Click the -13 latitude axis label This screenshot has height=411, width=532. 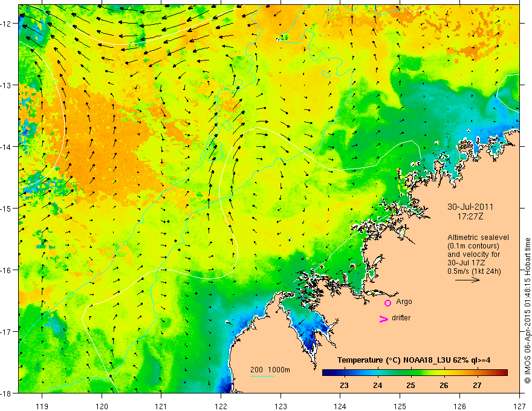pos(6,85)
